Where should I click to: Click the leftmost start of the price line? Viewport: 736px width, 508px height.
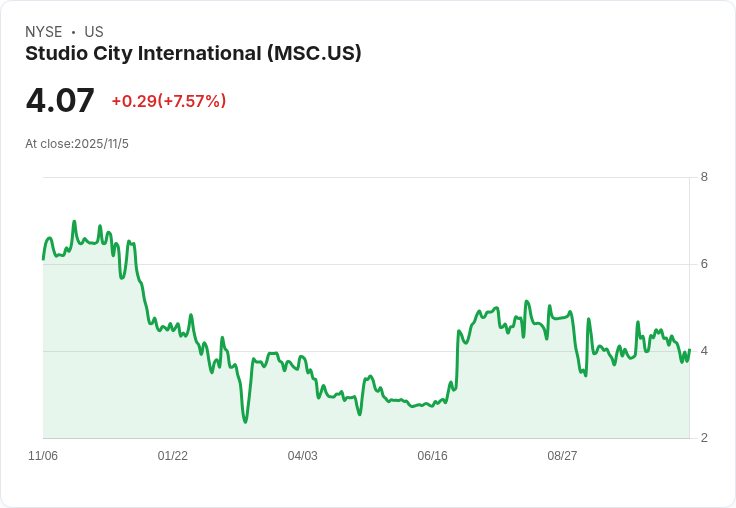pos(43,259)
